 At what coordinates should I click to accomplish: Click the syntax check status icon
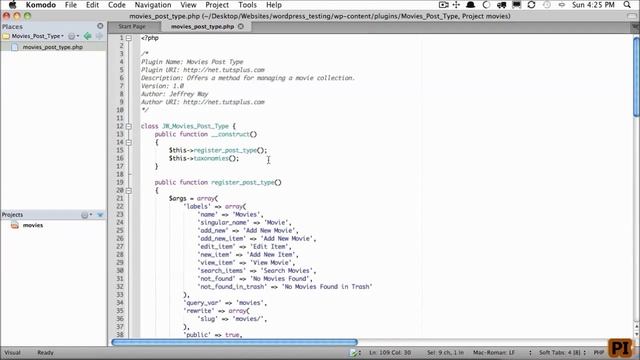[x=355, y=353]
